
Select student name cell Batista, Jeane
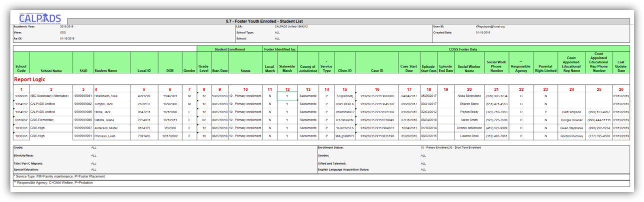[111, 120]
